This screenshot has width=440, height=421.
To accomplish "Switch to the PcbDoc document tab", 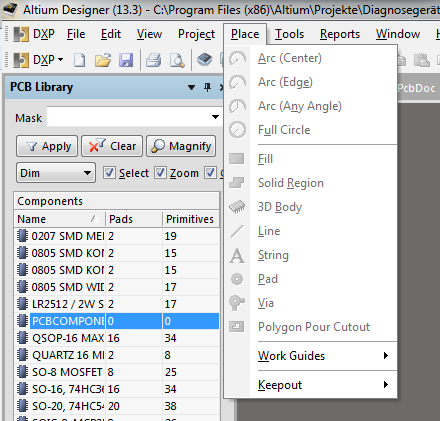I will click(x=416, y=88).
